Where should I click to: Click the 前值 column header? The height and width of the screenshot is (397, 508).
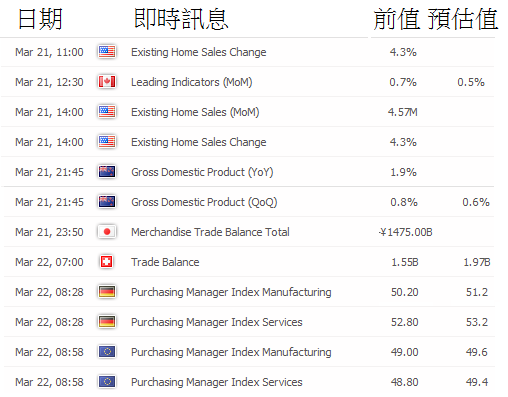point(396,19)
